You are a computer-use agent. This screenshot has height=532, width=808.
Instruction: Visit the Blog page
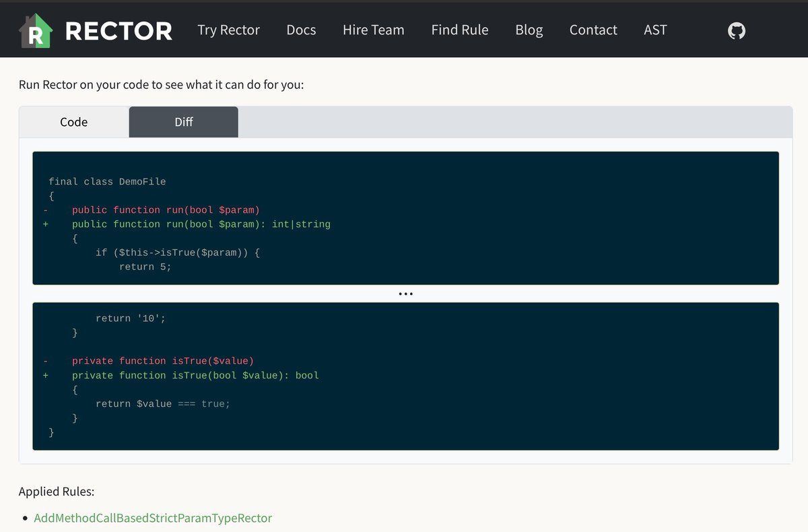tap(529, 30)
